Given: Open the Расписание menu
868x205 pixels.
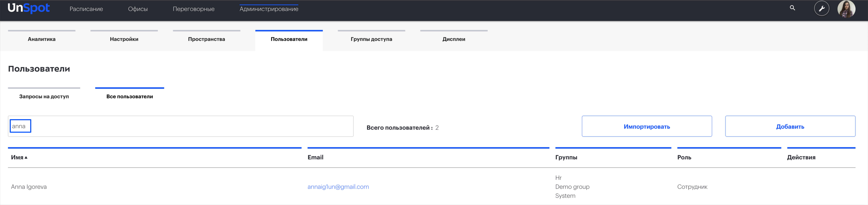Looking at the screenshot, I should pyautogui.click(x=86, y=9).
